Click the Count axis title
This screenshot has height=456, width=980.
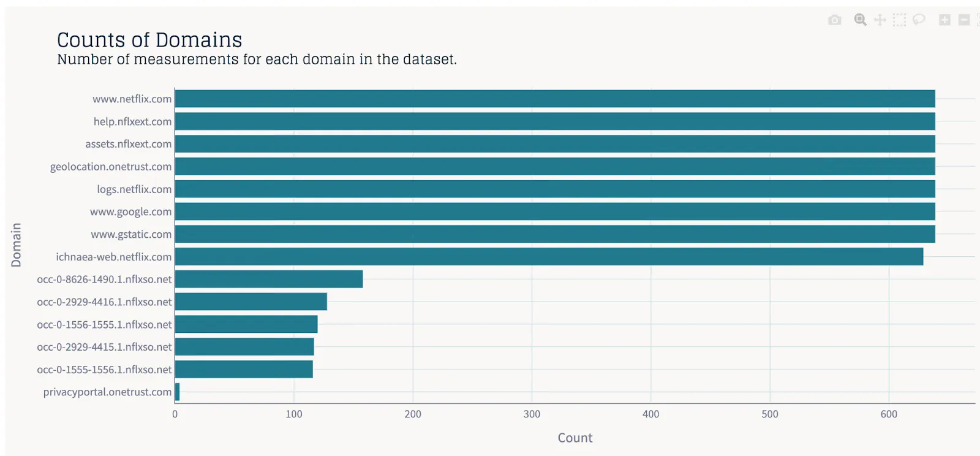click(x=575, y=438)
